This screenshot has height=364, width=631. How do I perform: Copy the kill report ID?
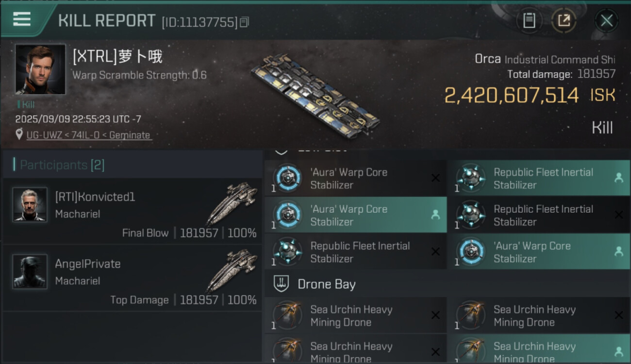[245, 22]
